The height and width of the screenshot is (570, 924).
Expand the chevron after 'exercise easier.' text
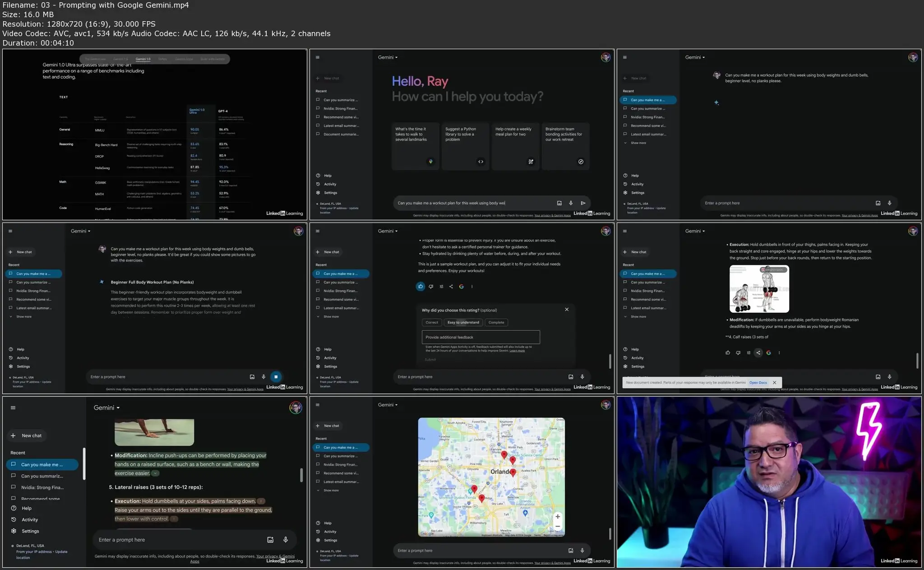pyautogui.click(x=155, y=473)
